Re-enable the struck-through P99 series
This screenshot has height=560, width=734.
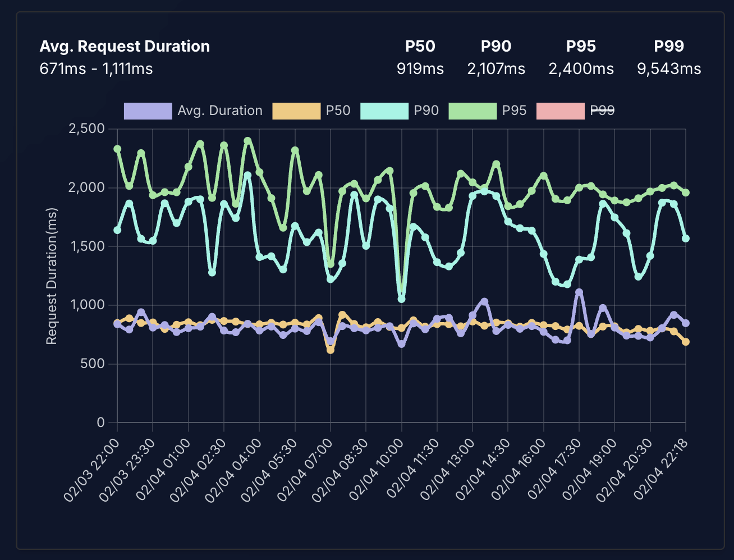point(602,111)
